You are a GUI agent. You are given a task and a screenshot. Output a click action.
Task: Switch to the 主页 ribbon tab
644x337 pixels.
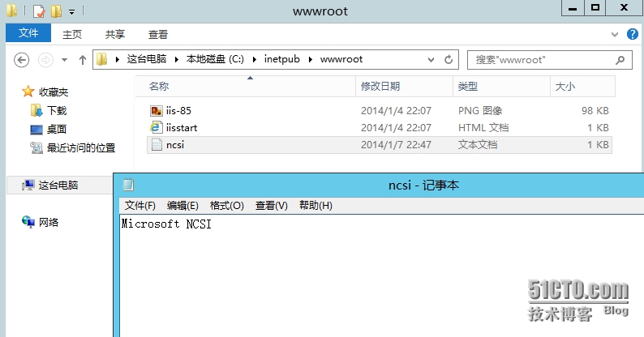[72, 35]
